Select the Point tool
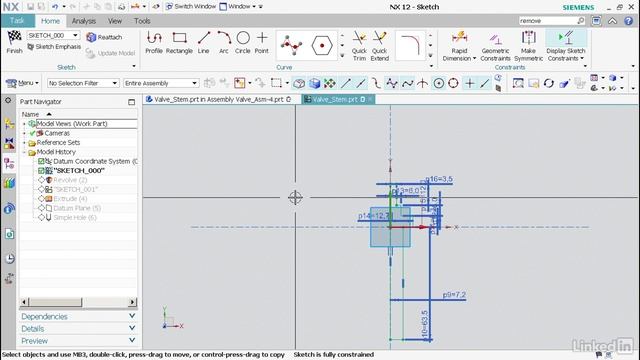Viewport: 640px width, 360px height. [x=262, y=42]
